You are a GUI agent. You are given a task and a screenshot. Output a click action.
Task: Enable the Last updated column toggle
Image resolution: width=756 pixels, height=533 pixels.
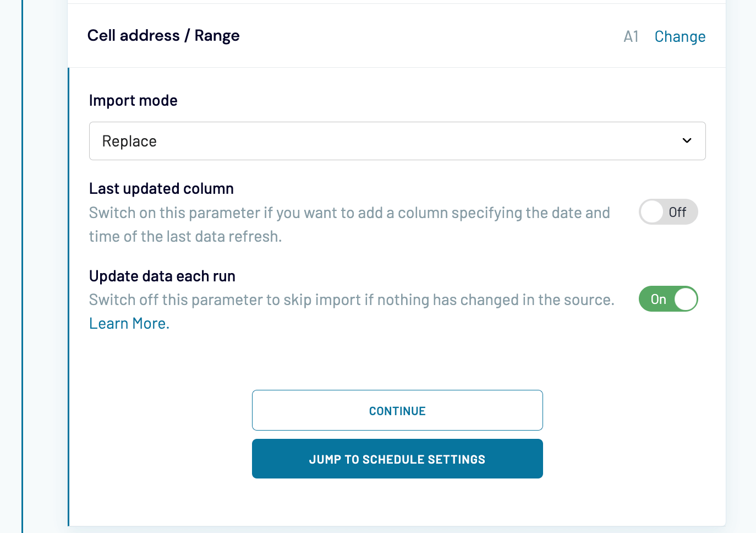[668, 211]
